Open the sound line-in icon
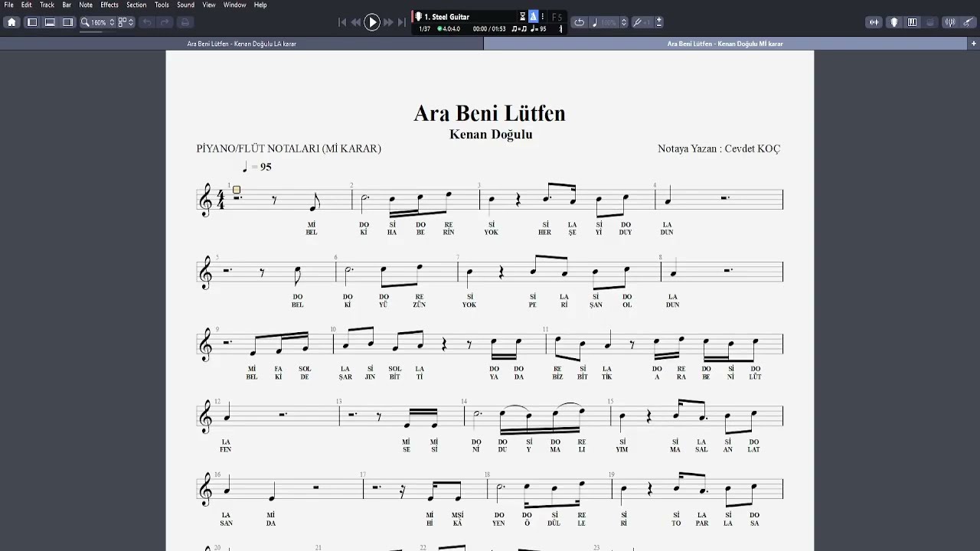 click(874, 22)
